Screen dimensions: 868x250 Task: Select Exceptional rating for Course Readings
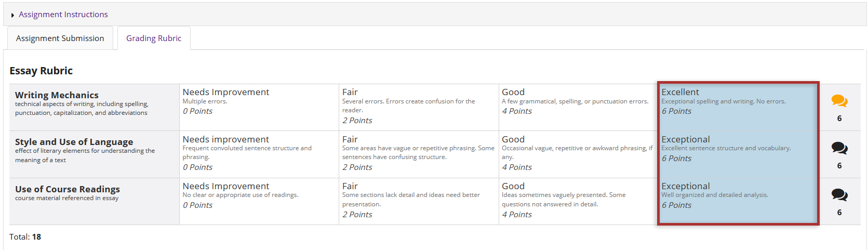(x=738, y=201)
